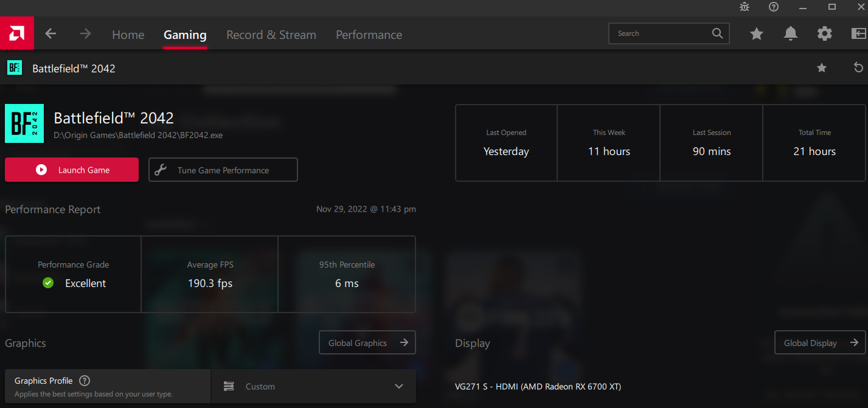868x408 pixels.
Task: Click the AMD logo icon
Action: pos(16,34)
